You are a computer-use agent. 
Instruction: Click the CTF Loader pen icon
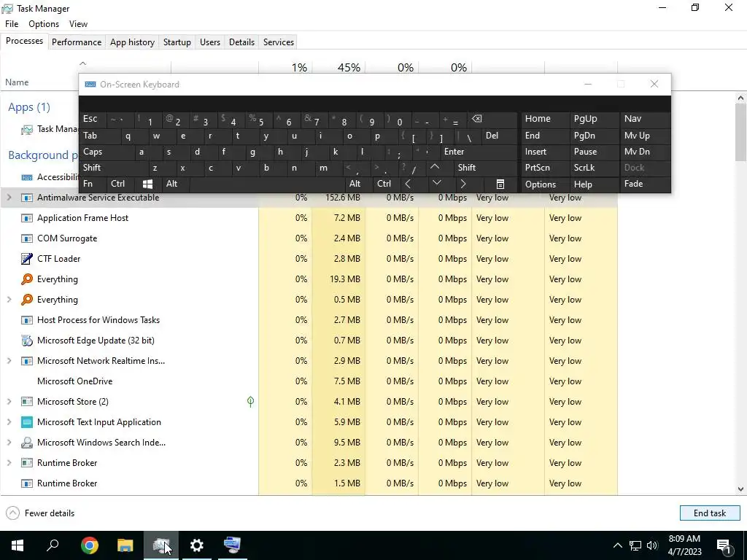[27, 259]
